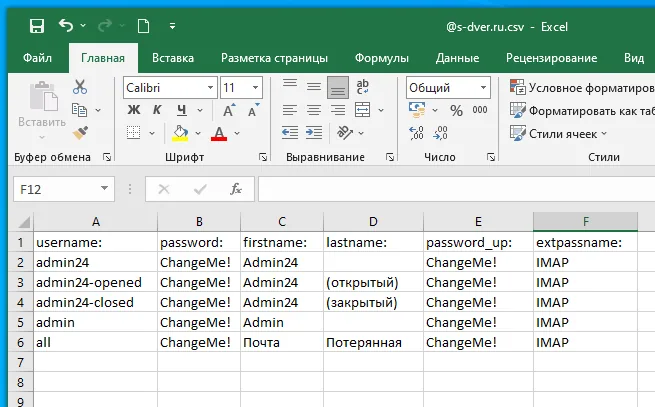Apply yellow fill color bucket
This screenshot has height=407, width=655.
pos(180,133)
